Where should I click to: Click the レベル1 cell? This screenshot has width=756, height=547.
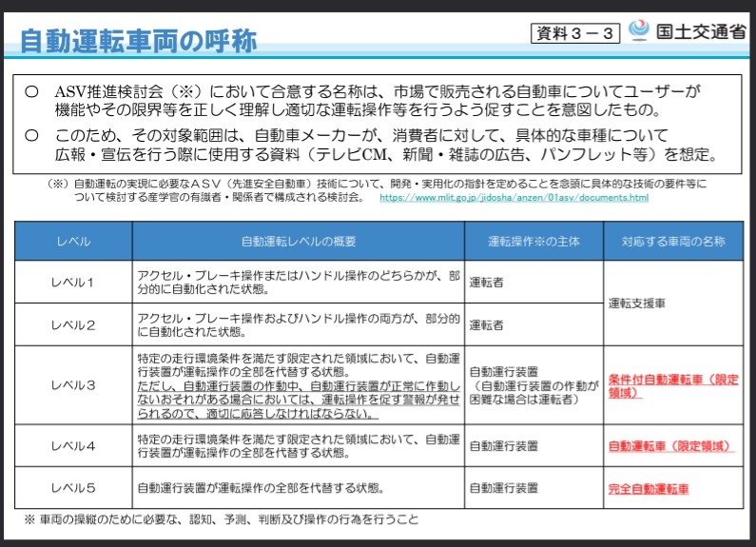click(73, 283)
